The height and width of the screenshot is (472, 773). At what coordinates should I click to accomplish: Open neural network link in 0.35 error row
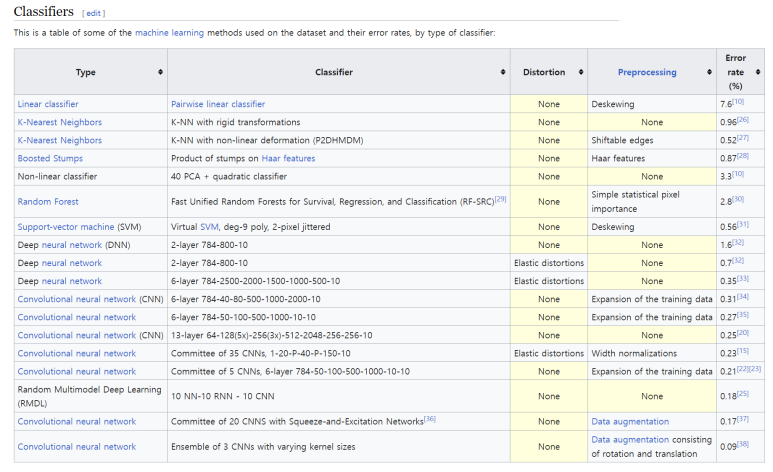pos(72,281)
